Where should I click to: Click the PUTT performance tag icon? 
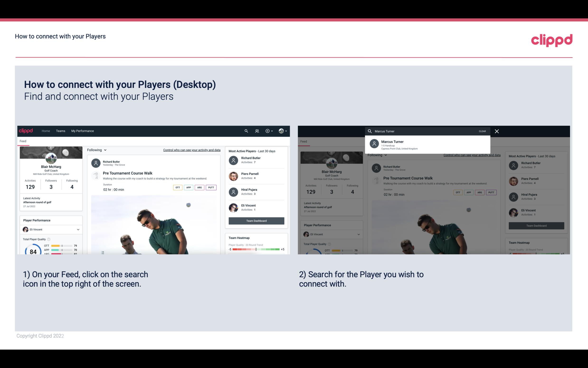coord(210,187)
